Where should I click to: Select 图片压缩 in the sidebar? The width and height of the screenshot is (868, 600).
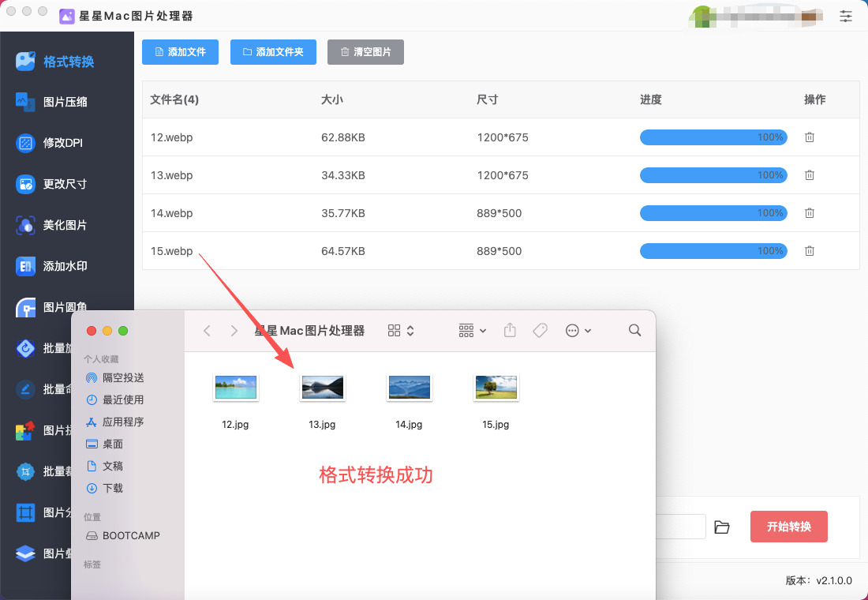click(65, 102)
